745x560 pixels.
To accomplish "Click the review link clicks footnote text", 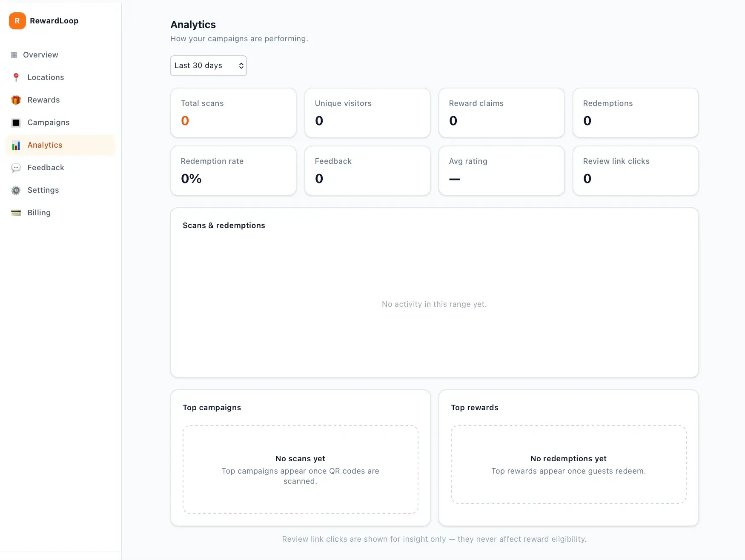I will click(x=434, y=539).
